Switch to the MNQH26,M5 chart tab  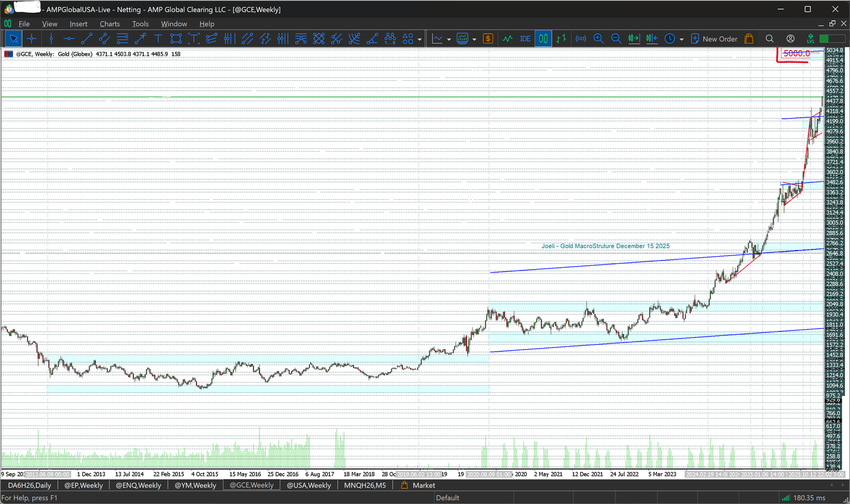365,485
